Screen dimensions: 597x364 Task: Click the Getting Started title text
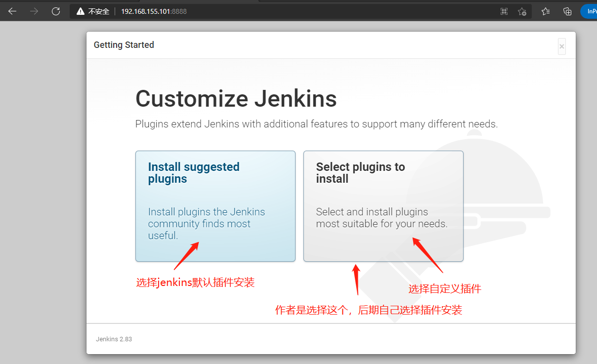pos(124,45)
